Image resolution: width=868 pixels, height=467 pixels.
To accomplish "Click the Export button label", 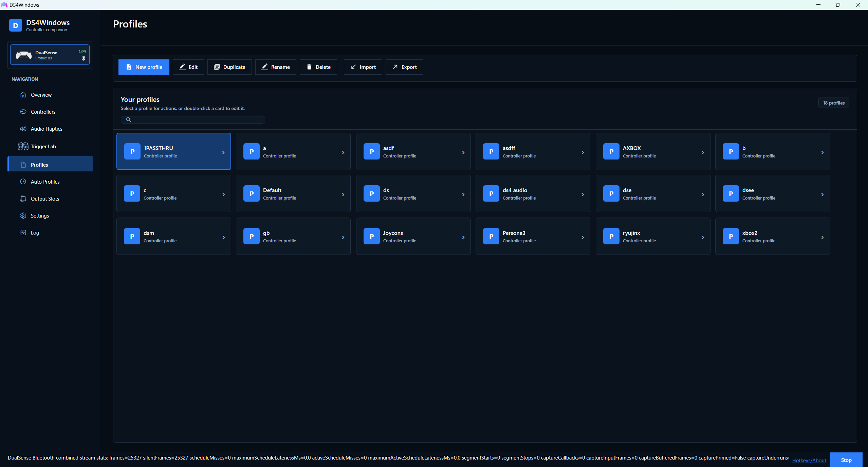I will click(x=409, y=67).
